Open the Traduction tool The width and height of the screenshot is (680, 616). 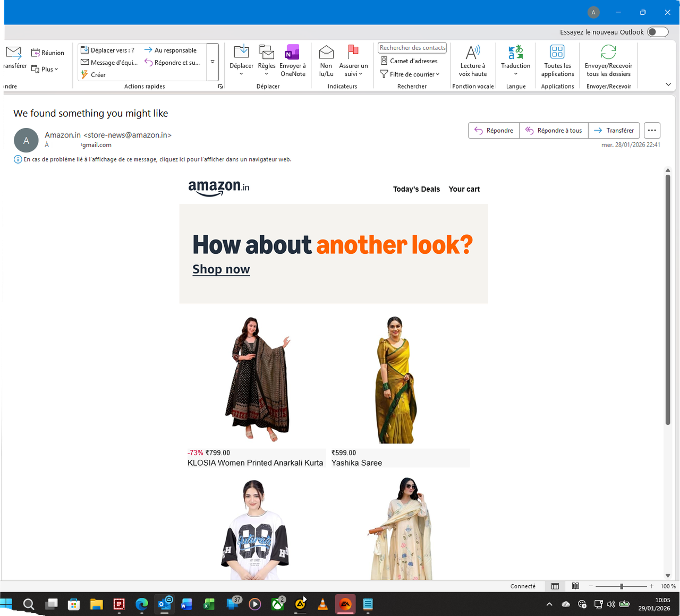tap(515, 60)
